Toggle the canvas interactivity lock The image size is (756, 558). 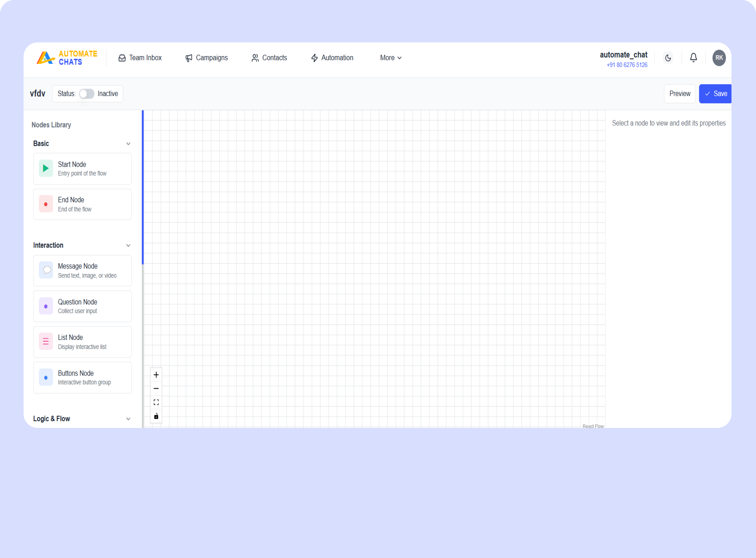(x=156, y=416)
